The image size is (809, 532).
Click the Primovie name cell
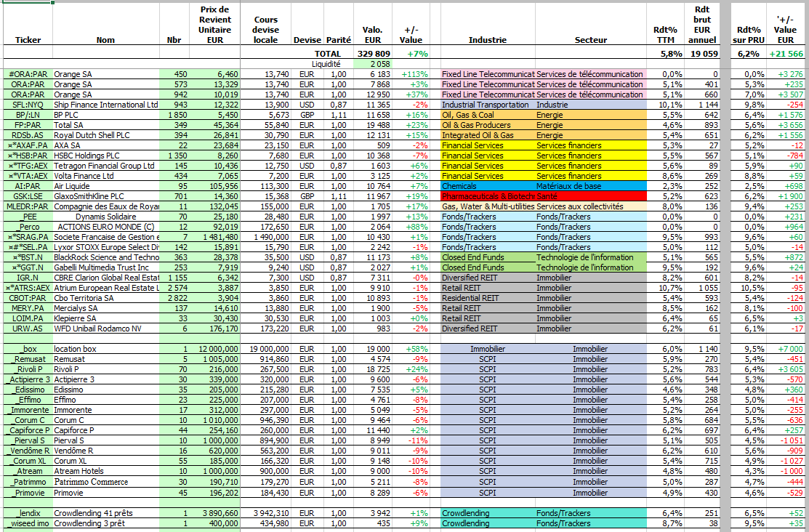point(106,493)
